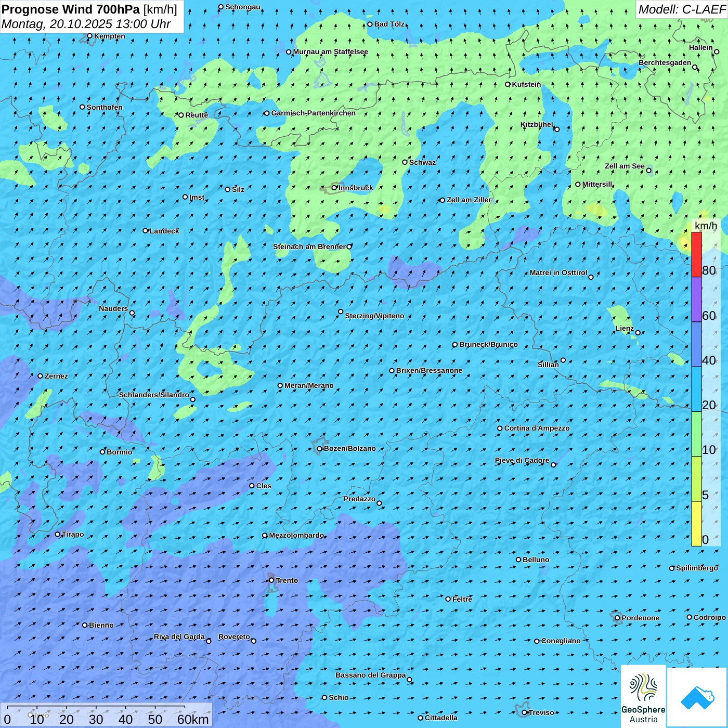Click the Bormio label
Screen dimensions: 728x728
(119, 452)
